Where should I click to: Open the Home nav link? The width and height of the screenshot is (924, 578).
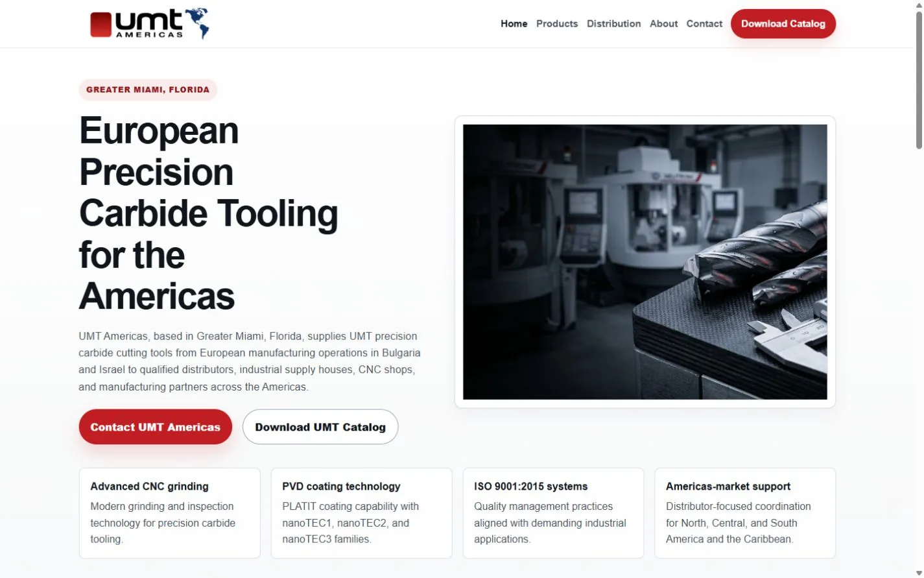pos(514,23)
